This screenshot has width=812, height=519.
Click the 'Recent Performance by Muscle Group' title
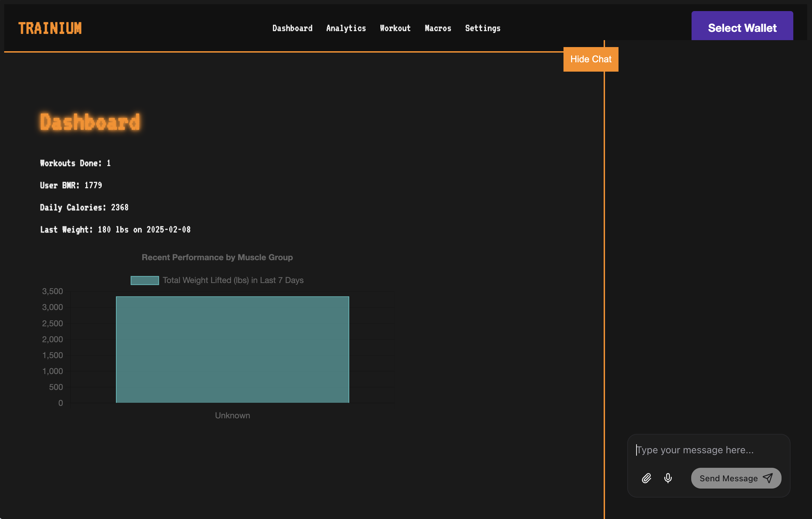[x=217, y=257]
